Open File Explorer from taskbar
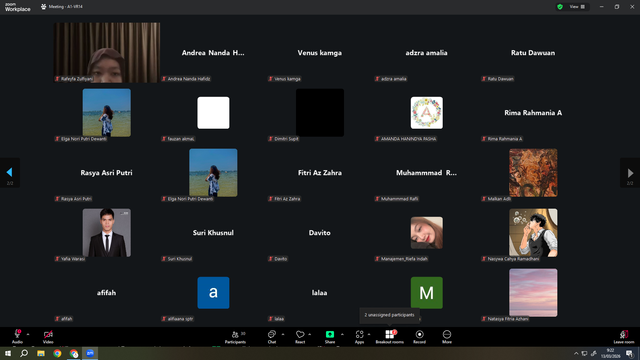Image resolution: width=640 pixels, height=360 pixels. point(41,353)
